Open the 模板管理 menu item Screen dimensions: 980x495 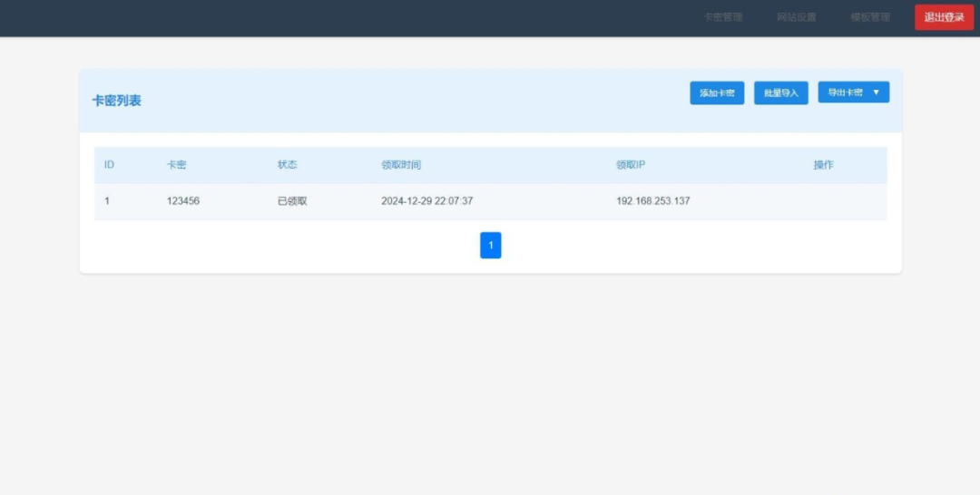click(870, 17)
